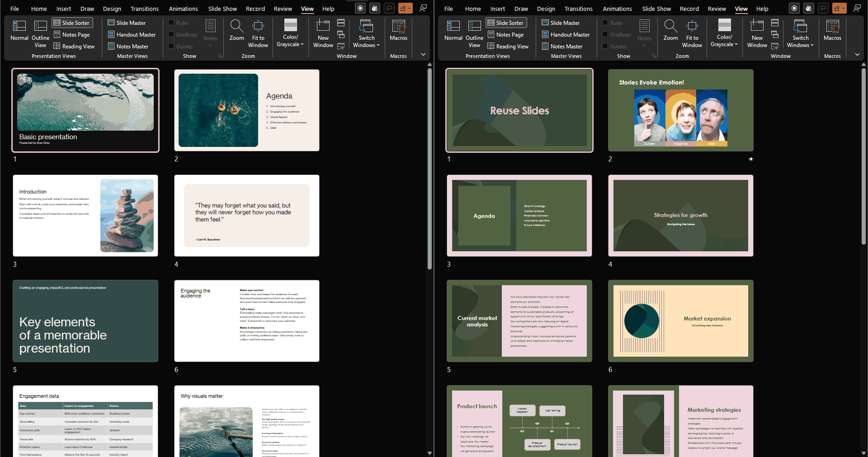The width and height of the screenshot is (868, 457).
Task: Open the Color/Grayscale dropdown
Action: pos(290,33)
